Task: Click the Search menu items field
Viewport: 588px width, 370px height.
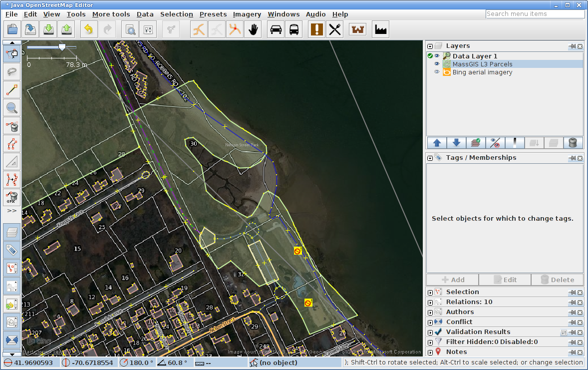Action: point(535,14)
